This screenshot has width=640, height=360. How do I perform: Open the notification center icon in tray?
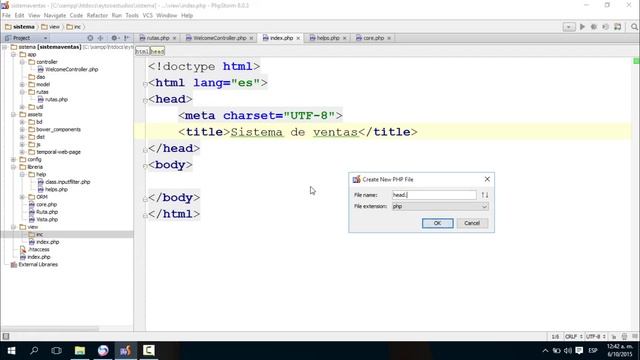tap(579, 351)
